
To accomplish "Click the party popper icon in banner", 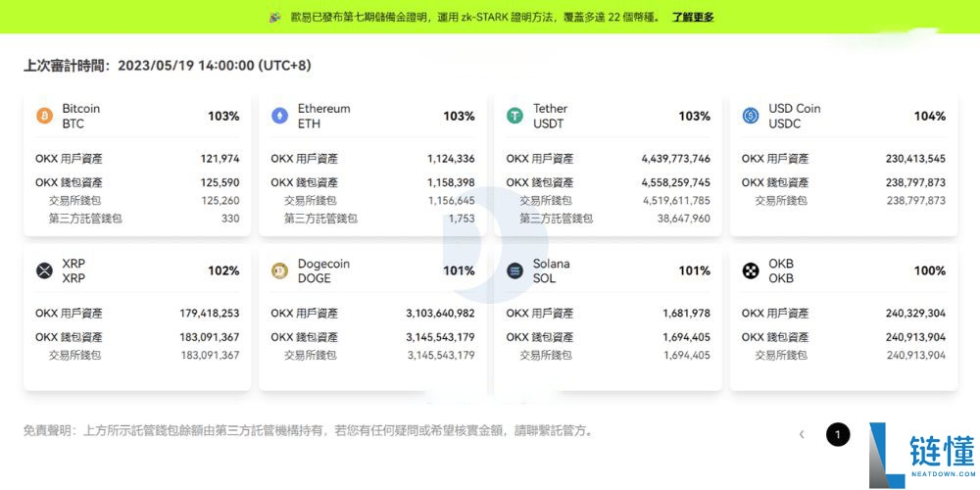I will [x=275, y=17].
